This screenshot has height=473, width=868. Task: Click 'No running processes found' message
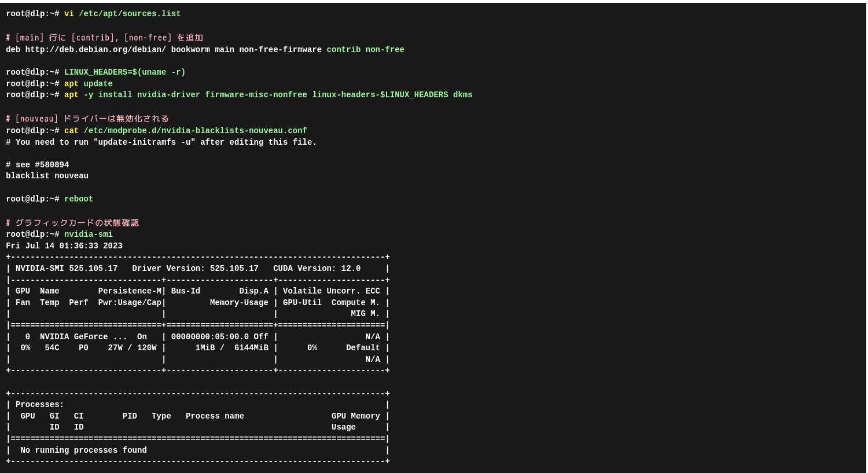pyautogui.click(x=83, y=450)
